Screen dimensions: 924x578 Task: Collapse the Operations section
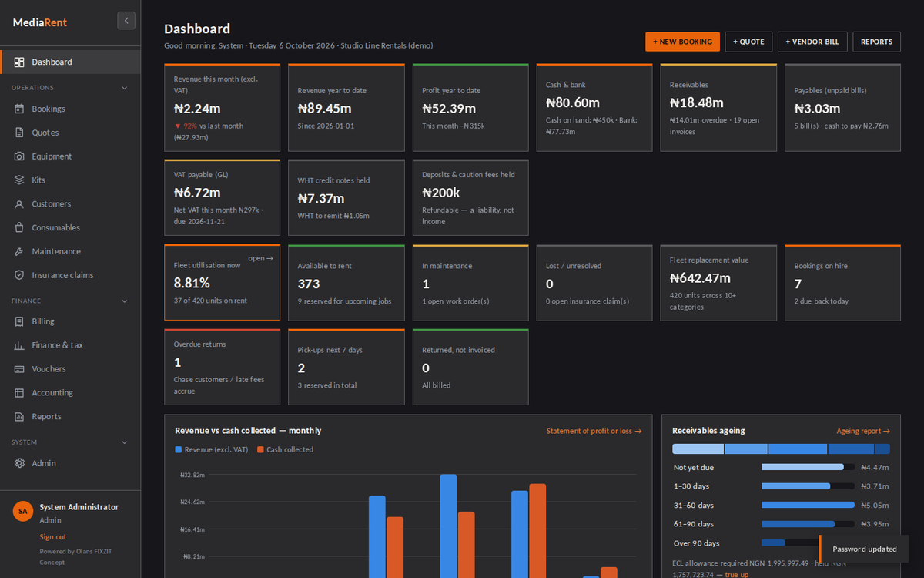[x=125, y=88]
